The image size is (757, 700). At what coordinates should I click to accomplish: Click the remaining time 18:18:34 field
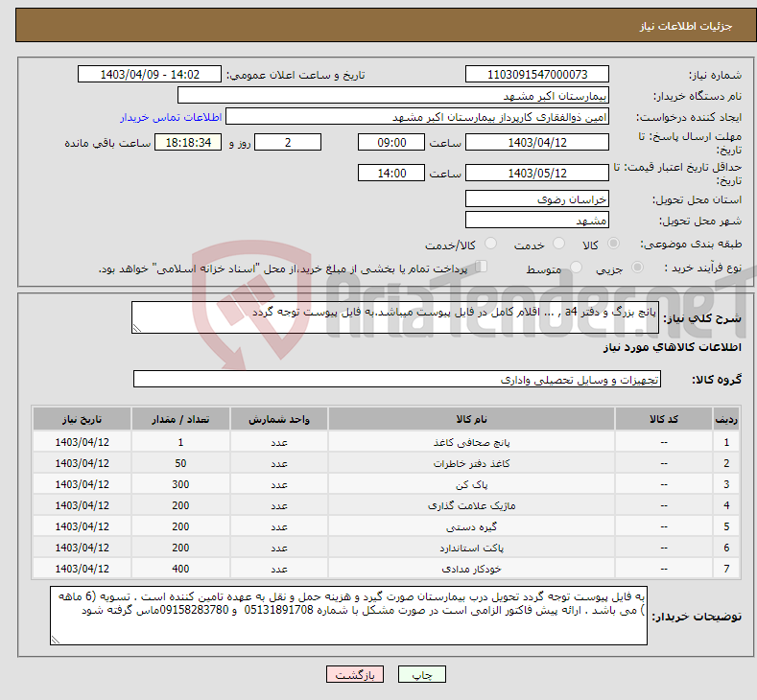tap(188, 142)
